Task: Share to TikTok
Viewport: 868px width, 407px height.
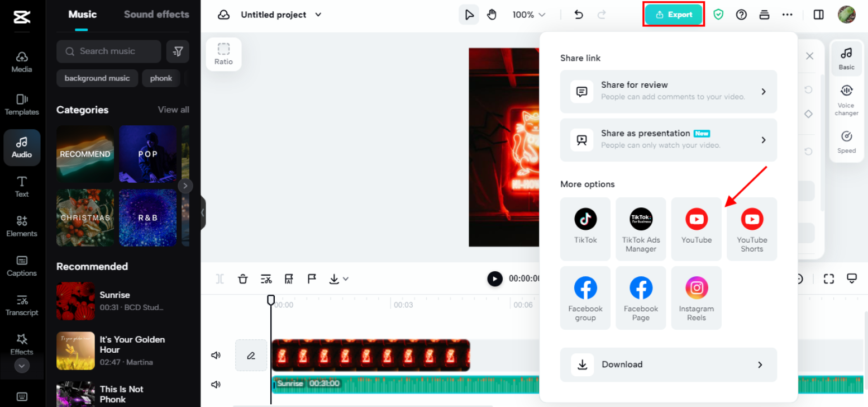Action: (x=585, y=229)
